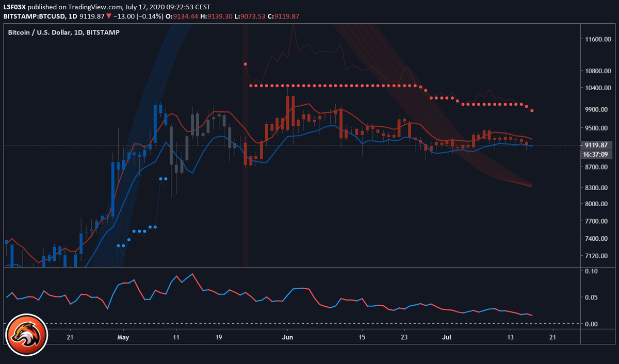Click the 11600.00 price axis label
619x364 pixels.
tap(598, 39)
